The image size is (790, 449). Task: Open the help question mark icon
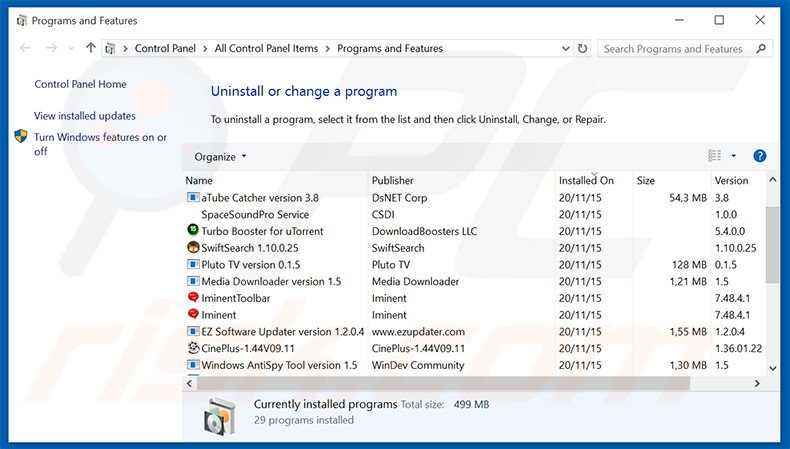(759, 156)
